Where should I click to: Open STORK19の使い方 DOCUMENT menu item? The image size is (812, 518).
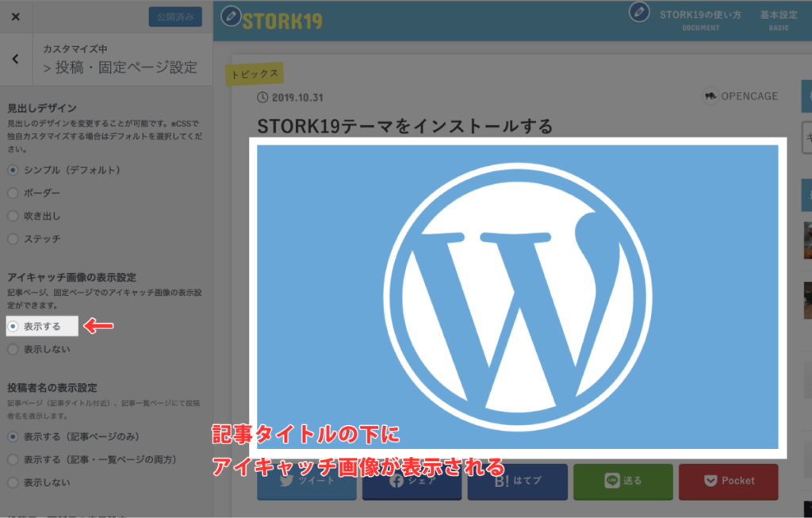[x=700, y=20]
